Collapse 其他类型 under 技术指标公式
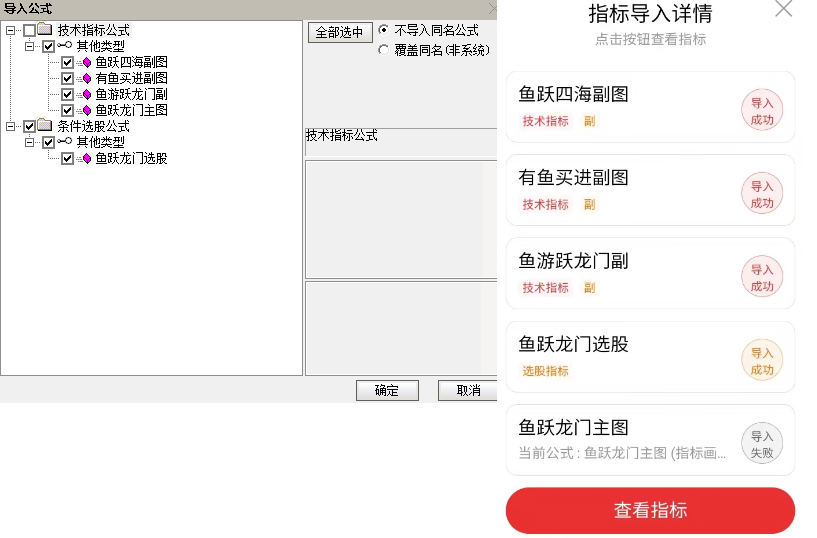The height and width of the screenshot is (538, 817). point(30,46)
